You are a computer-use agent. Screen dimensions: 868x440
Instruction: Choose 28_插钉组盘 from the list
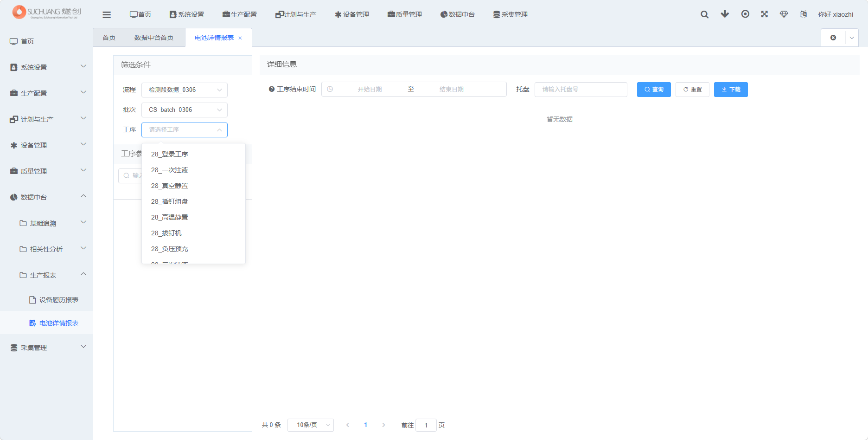[x=193, y=201]
